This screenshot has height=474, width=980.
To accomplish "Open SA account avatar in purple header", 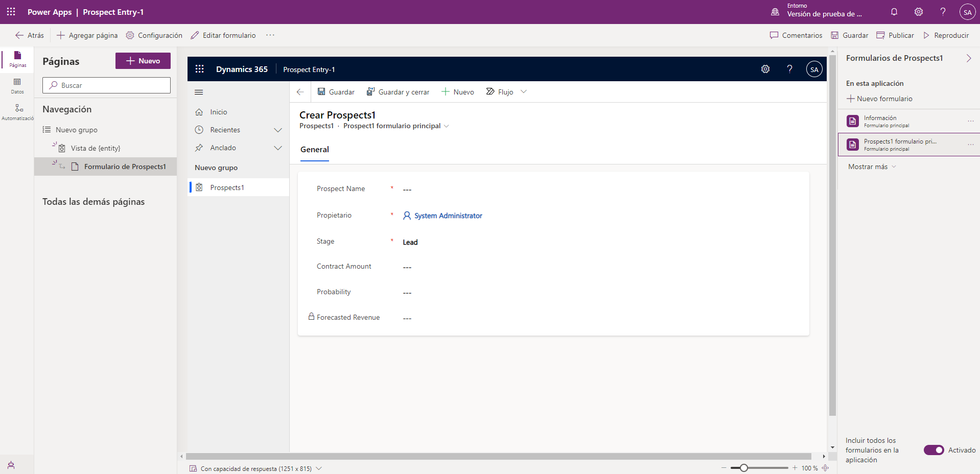I will 967,12.
